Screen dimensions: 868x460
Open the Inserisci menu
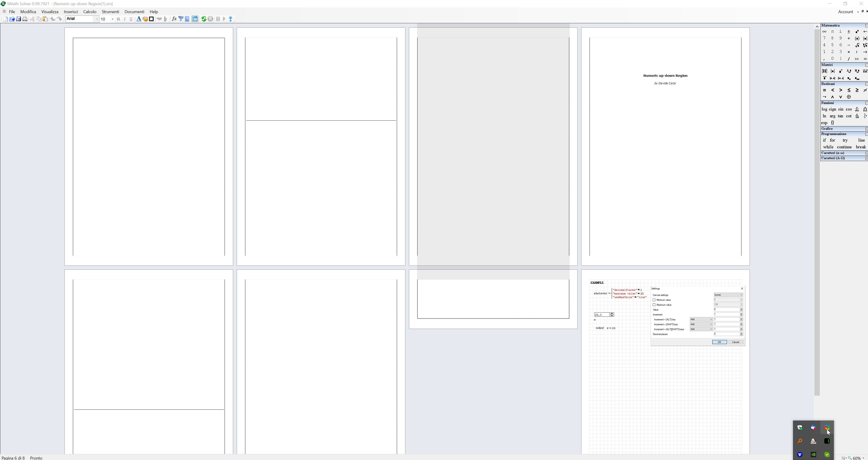[71, 12]
